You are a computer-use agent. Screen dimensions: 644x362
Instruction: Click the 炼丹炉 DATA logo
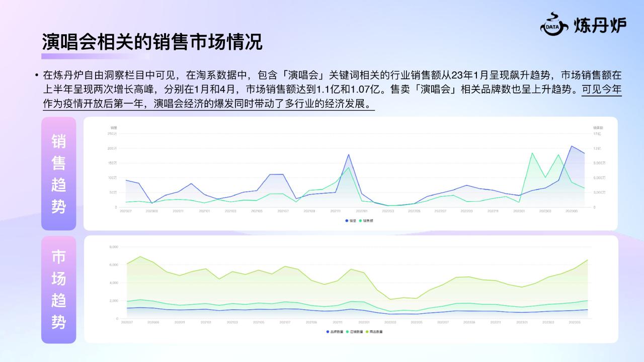[x=583, y=25]
